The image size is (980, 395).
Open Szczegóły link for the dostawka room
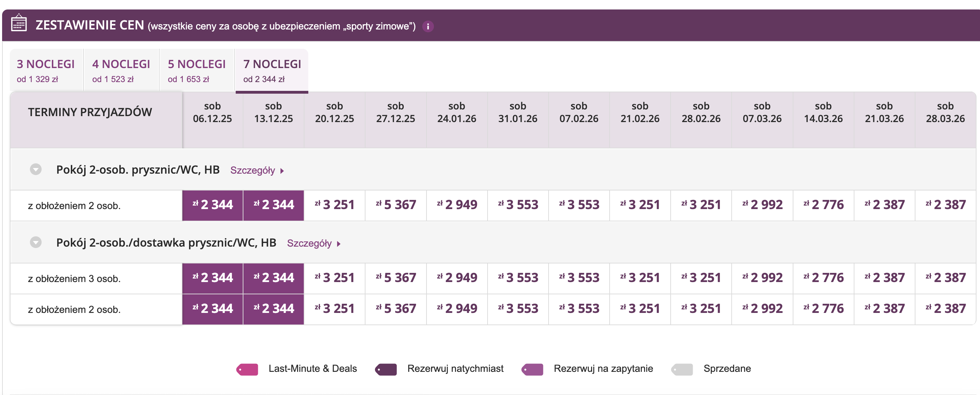pos(314,243)
